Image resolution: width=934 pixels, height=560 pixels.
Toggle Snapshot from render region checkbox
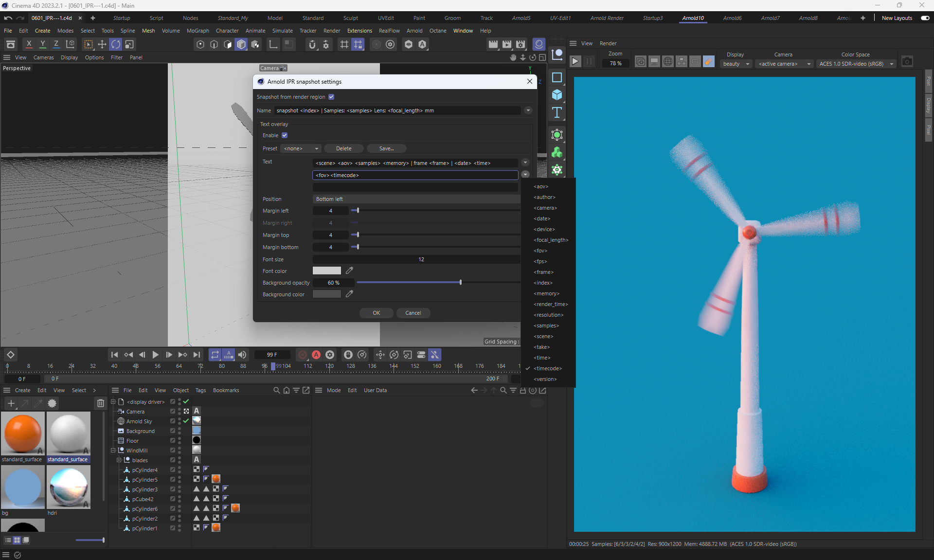pos(331,97)
